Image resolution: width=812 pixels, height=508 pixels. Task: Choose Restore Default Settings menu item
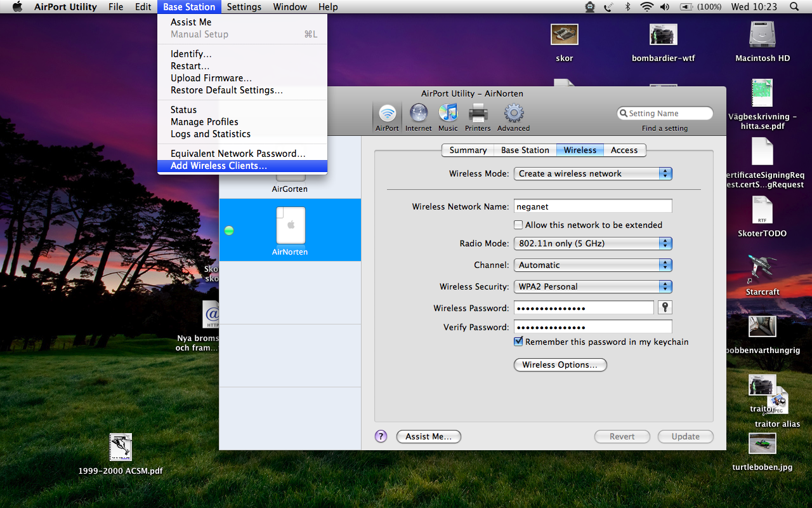point(242,90)
